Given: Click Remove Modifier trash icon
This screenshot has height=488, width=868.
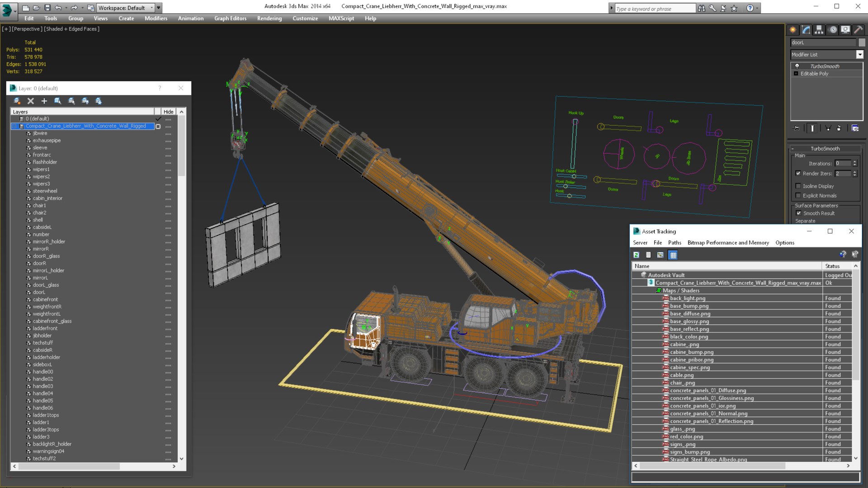Looking at the screenshot, I should (839, 128).
